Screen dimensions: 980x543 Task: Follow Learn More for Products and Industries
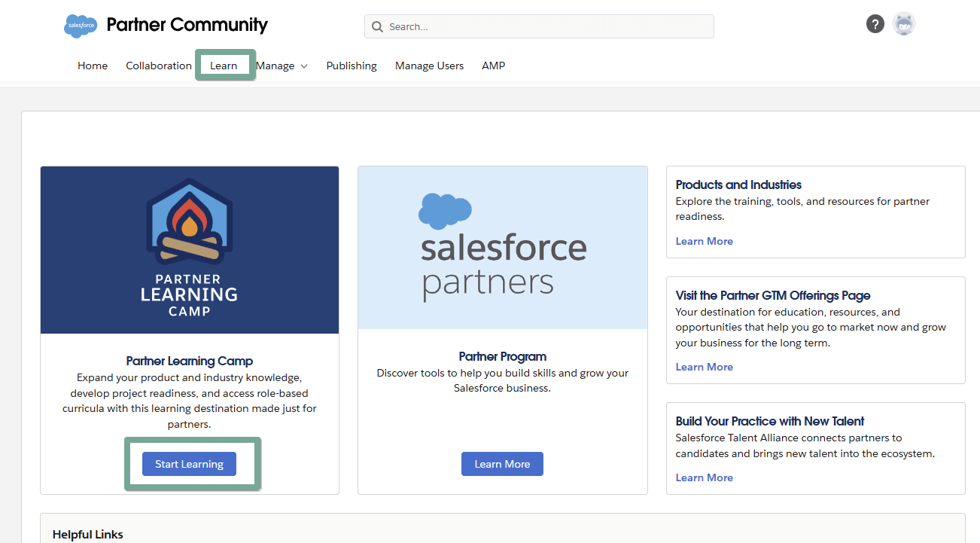pos(704,241)
